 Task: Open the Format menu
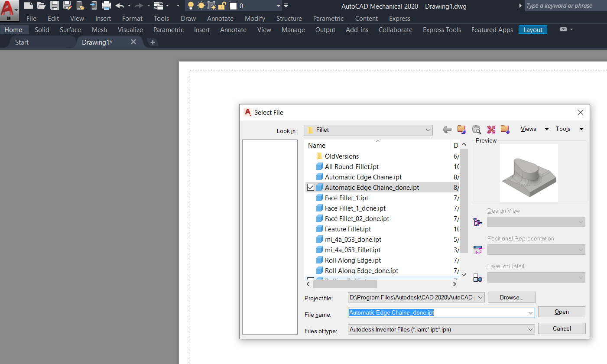(x=132, y=19)
